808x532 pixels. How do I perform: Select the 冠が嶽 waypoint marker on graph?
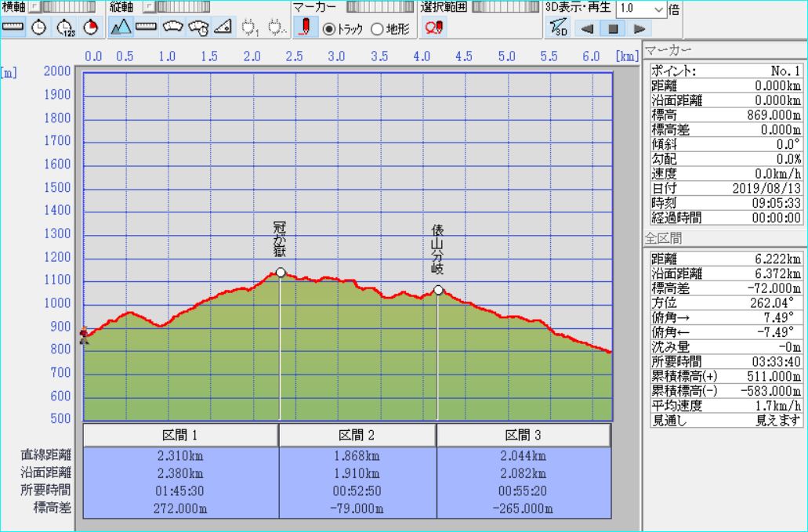click(281, 272)
